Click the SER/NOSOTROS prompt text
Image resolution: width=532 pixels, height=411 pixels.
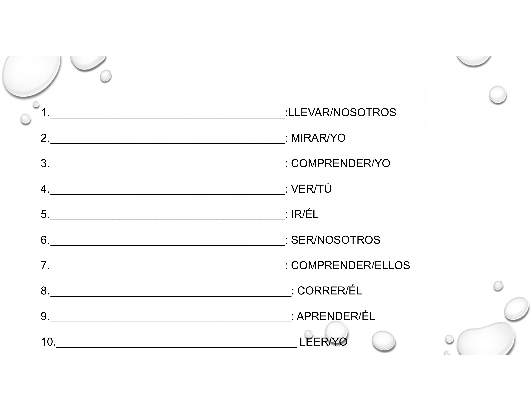tap(336, 240)
